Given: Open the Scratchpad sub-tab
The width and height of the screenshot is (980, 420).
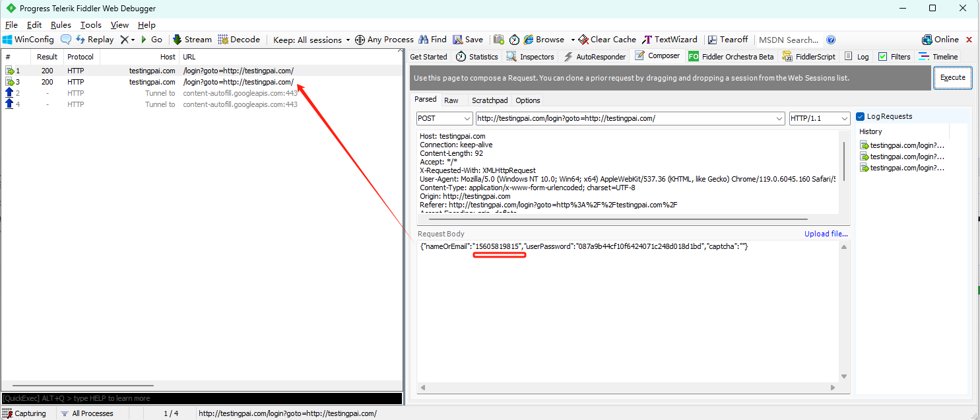Looking at the screenshot, I should coord(490,100).
